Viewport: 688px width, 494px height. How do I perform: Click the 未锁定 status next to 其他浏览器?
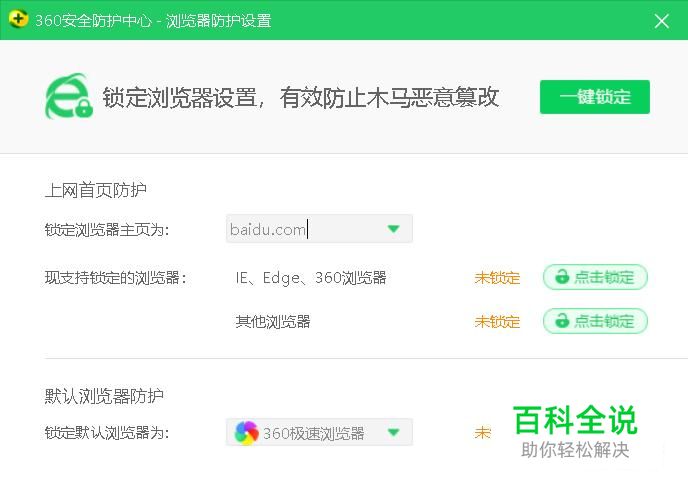[497, 322]
